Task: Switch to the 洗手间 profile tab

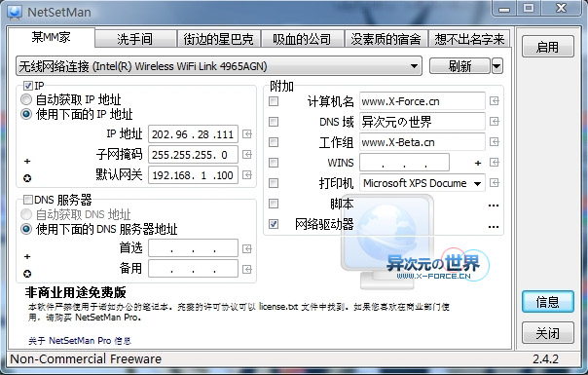Action: (135, 39)
